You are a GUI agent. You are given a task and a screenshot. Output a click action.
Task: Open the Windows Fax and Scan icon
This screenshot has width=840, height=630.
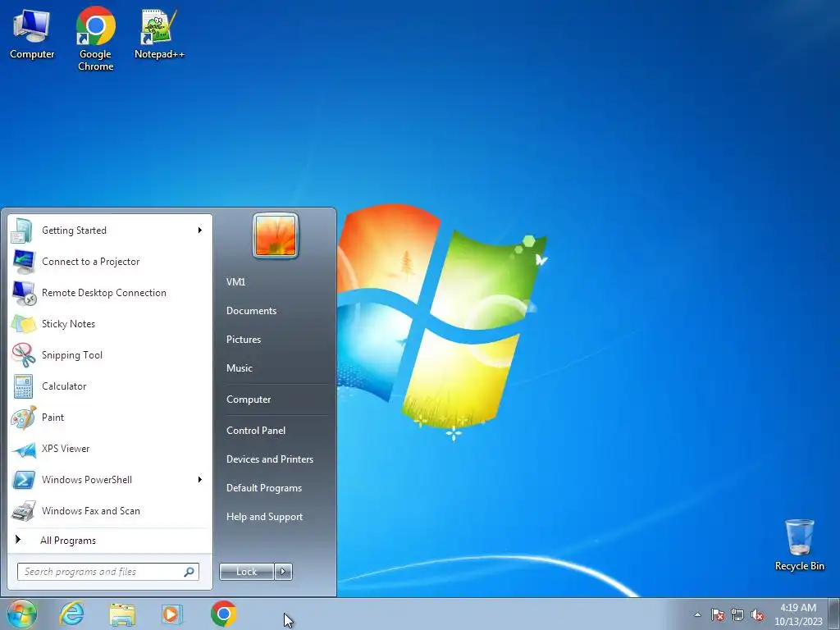[x=23, y=511]
